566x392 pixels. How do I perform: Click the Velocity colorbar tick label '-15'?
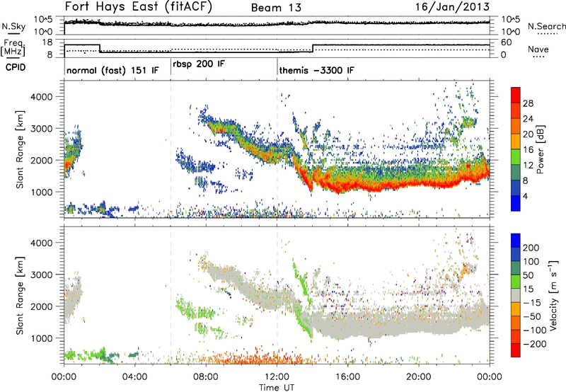tap(532, 303)
